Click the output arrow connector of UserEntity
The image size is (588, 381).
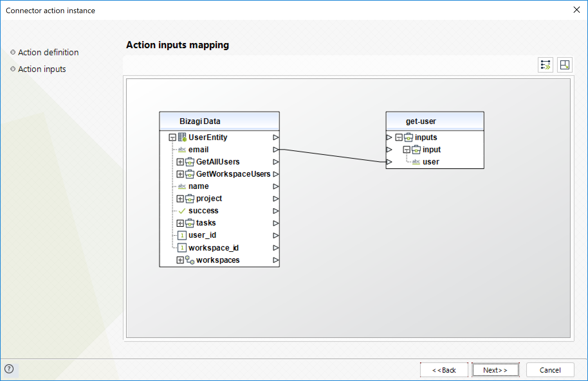pyautogui.click(x=276, y=137)
